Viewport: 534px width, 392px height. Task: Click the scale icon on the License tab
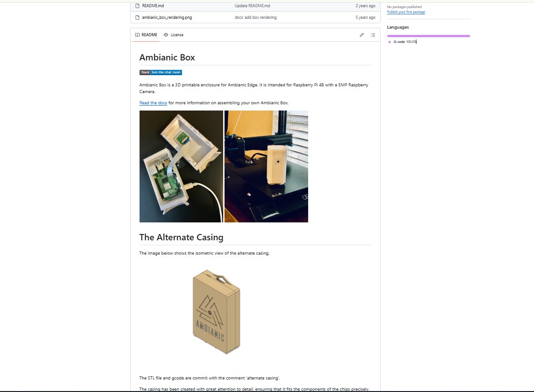[x=166, y=35]
